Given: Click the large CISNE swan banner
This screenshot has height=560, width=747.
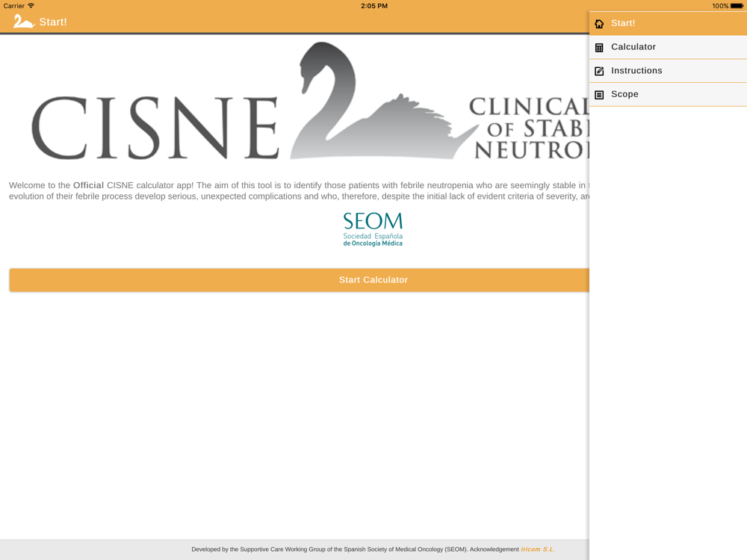Looking at the screenshot, I should click(310, 102).
